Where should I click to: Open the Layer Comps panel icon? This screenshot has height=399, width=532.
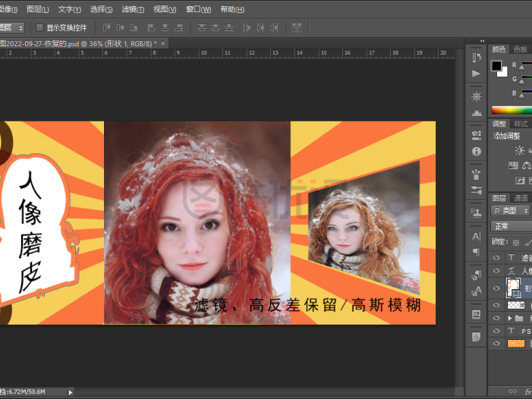pos(477,314)
